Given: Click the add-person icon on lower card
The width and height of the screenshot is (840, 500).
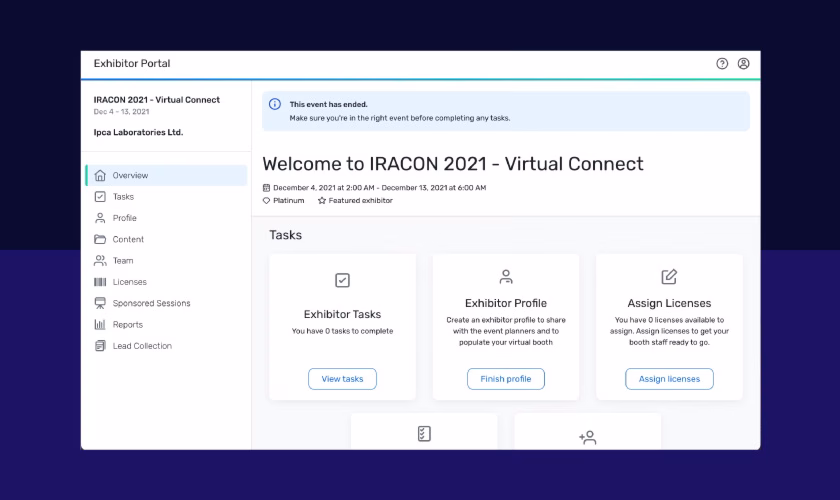Looking at the screenshot, I should pos(588,437).
